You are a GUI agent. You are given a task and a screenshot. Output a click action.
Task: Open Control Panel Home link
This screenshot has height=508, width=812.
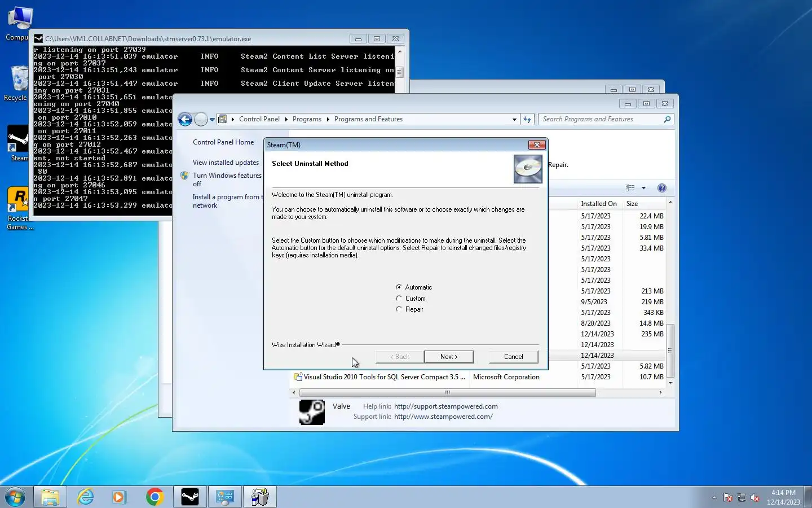click(223, 142)
